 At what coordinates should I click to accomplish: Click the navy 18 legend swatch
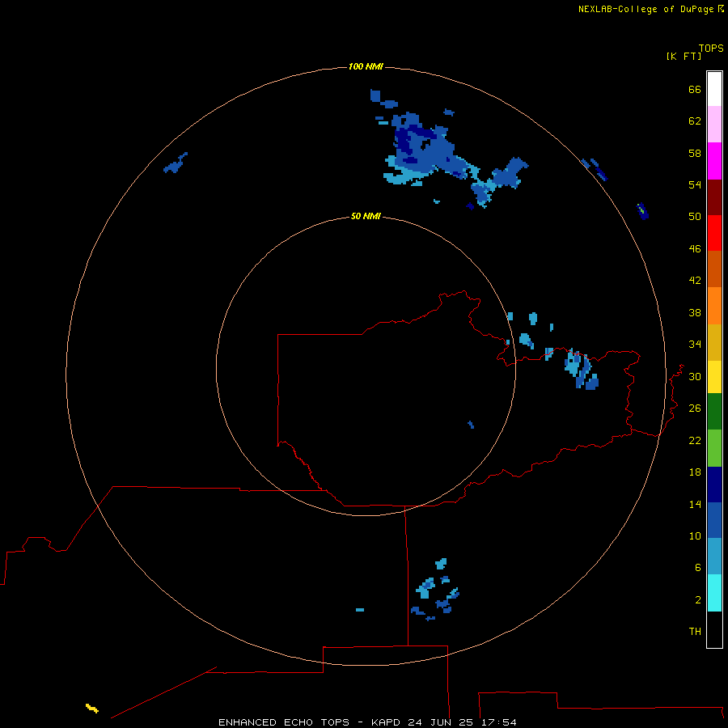(714, 485)
